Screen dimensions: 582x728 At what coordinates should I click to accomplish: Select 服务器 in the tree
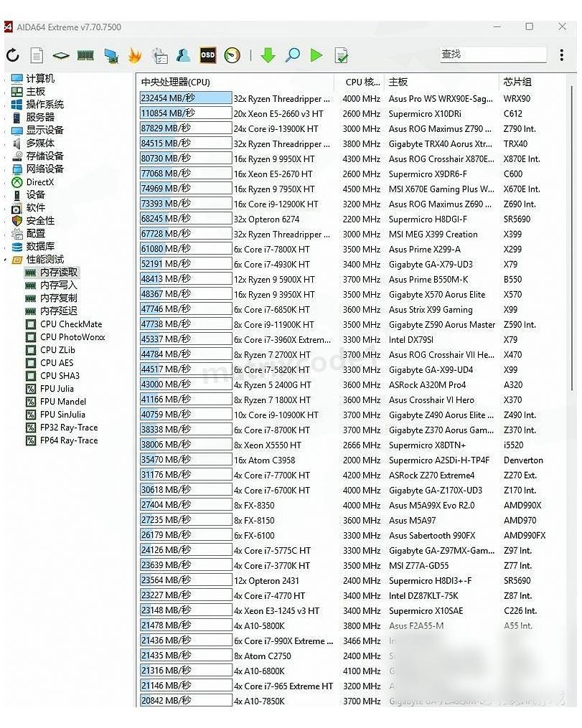pos(40,117)
